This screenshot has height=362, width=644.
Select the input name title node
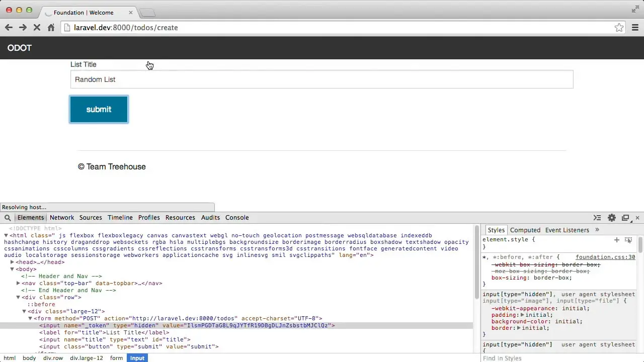[x=115, y=339]
